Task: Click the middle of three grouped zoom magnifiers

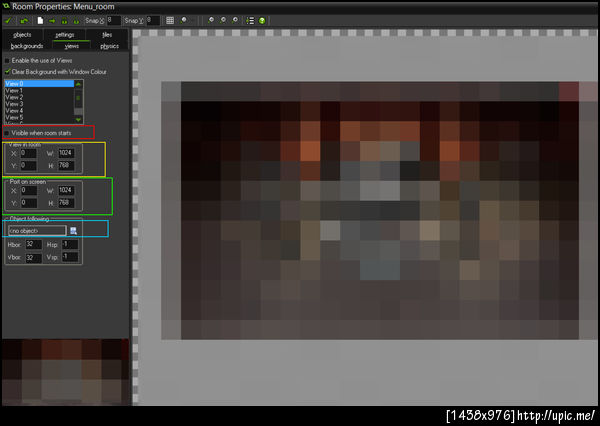Action: click(x=223, y=21)
